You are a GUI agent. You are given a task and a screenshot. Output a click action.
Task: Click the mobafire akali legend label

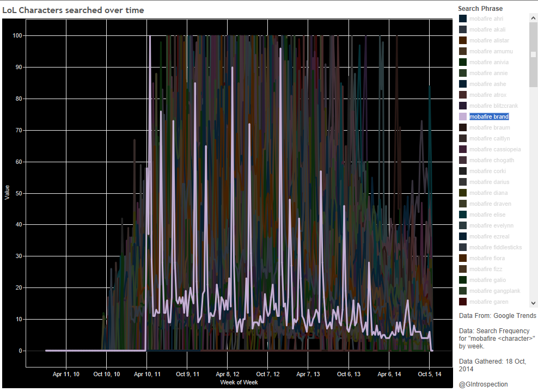[487, 29]
